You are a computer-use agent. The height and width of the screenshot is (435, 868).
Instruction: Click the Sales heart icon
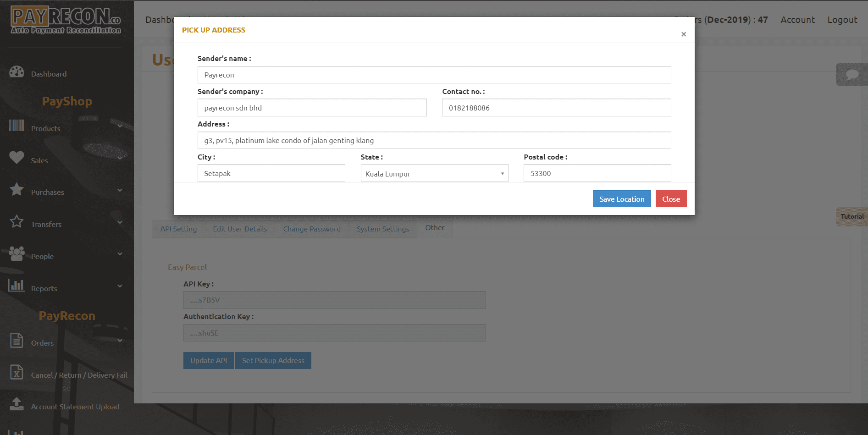coord(17,158)
